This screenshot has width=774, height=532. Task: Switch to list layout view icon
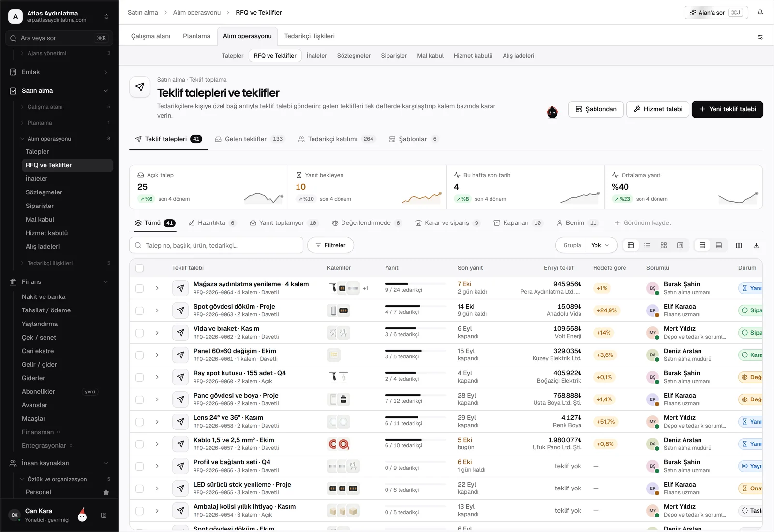point(647,245)
